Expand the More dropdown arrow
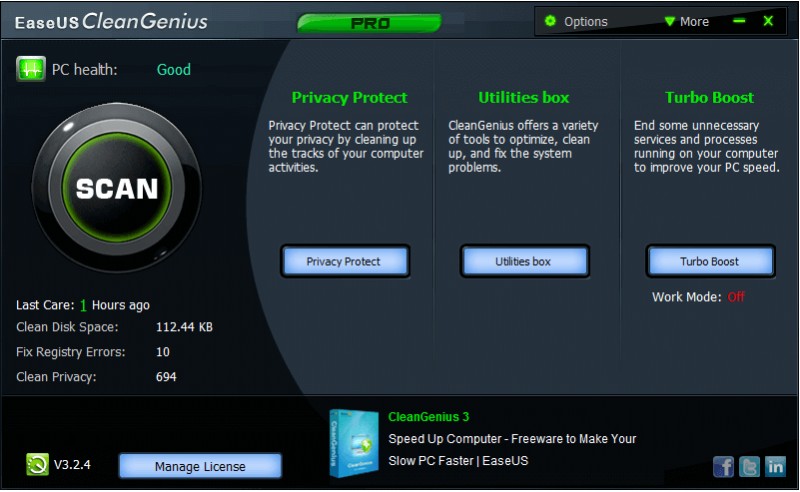 [686, 21]
